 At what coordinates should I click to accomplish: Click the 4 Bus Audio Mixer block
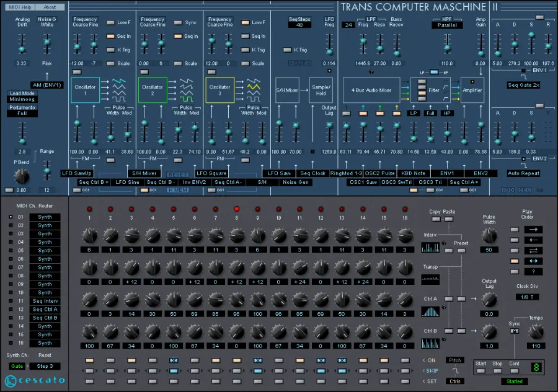(x=371, y=90)
